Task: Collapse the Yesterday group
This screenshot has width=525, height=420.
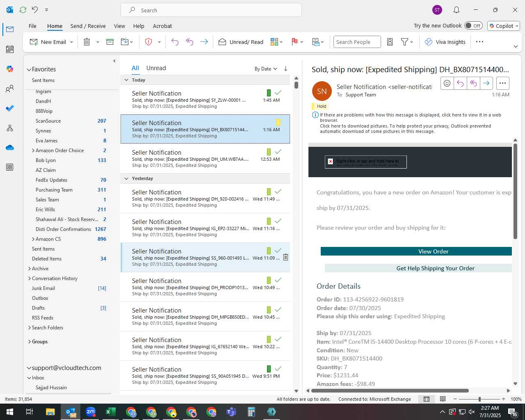Action: click(126, 178)
